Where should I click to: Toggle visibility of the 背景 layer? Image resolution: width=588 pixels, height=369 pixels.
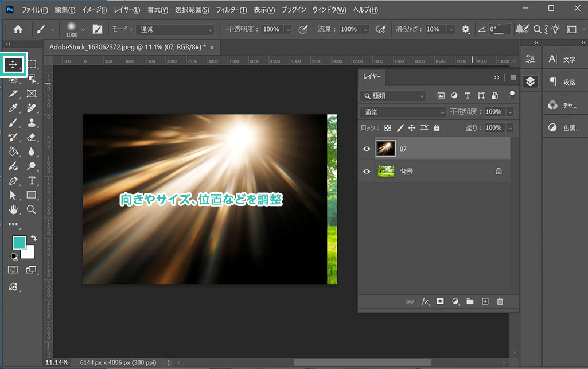tap(366, 171)
